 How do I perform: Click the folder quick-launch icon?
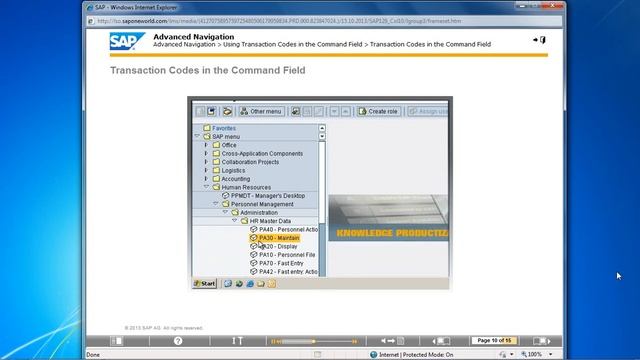[260, 283]
